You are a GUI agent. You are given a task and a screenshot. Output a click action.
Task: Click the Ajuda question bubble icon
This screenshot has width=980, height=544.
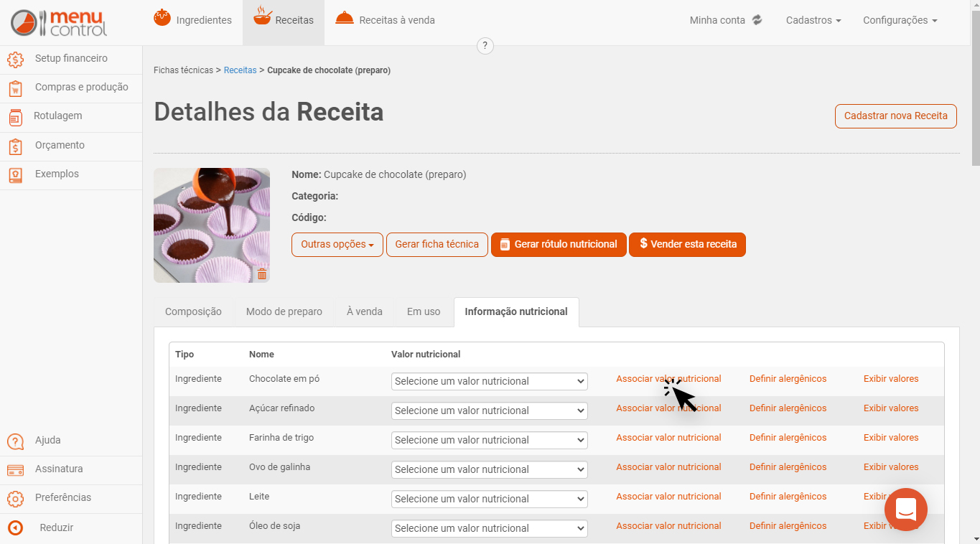(15, 441)
